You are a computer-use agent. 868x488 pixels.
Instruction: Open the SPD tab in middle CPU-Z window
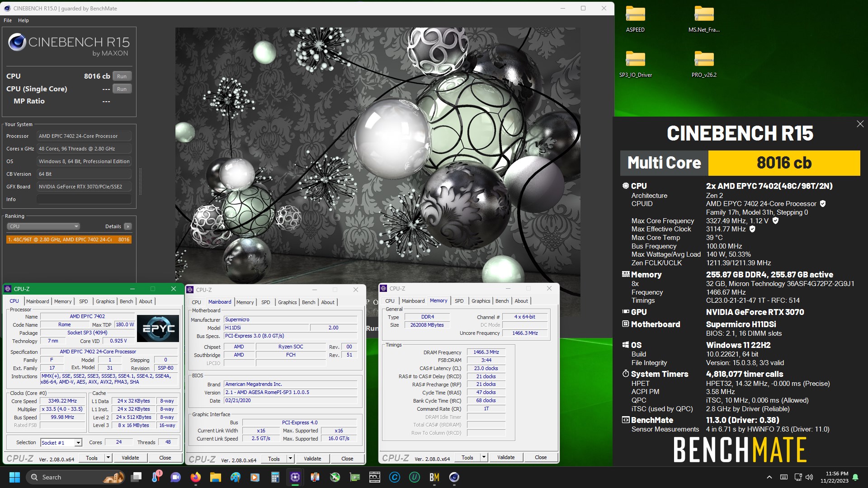point(266,302)
